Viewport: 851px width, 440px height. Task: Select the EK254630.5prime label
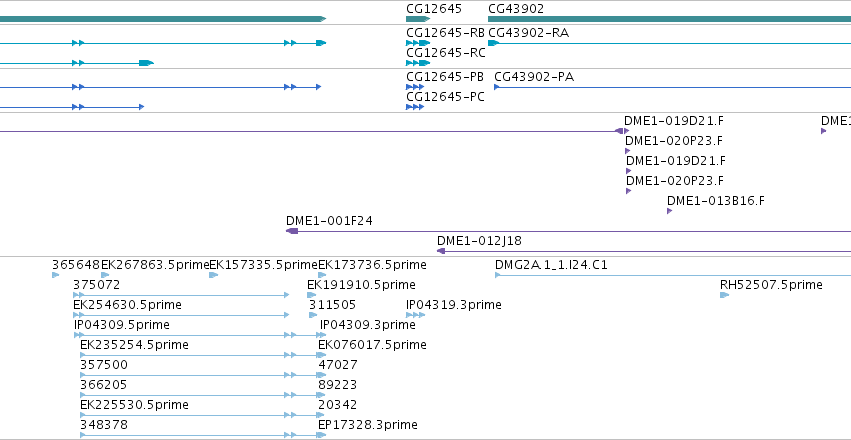point(128,305)
